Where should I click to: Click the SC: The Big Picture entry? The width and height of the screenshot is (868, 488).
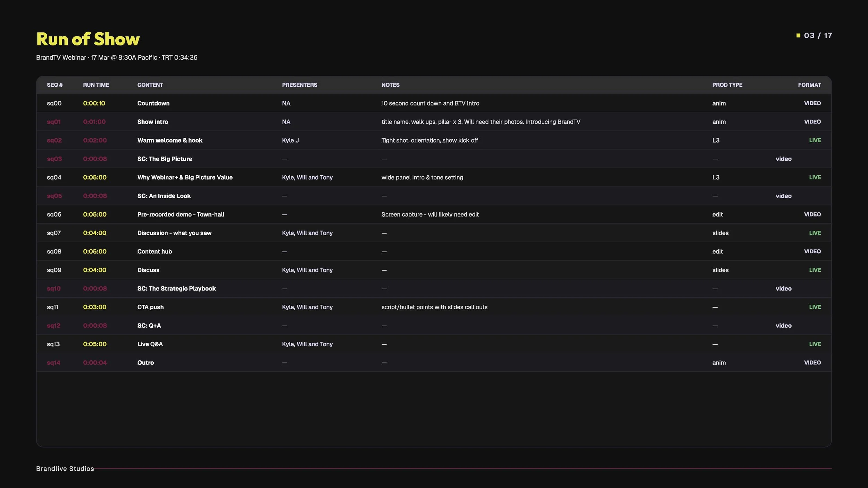[x=165, y=159]
